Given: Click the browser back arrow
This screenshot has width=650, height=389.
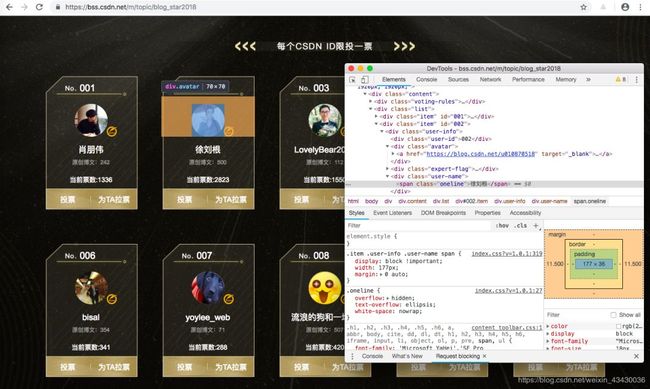Looking at the screenshot, I should [9, 7].
